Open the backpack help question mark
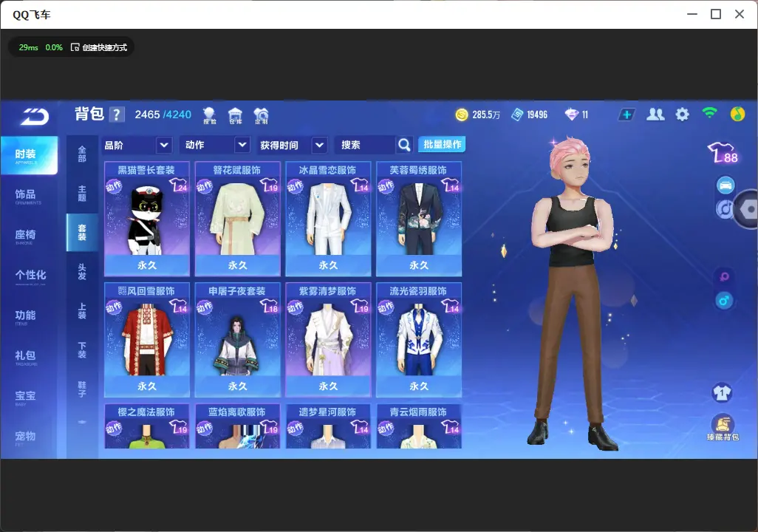 coord(117,115)
